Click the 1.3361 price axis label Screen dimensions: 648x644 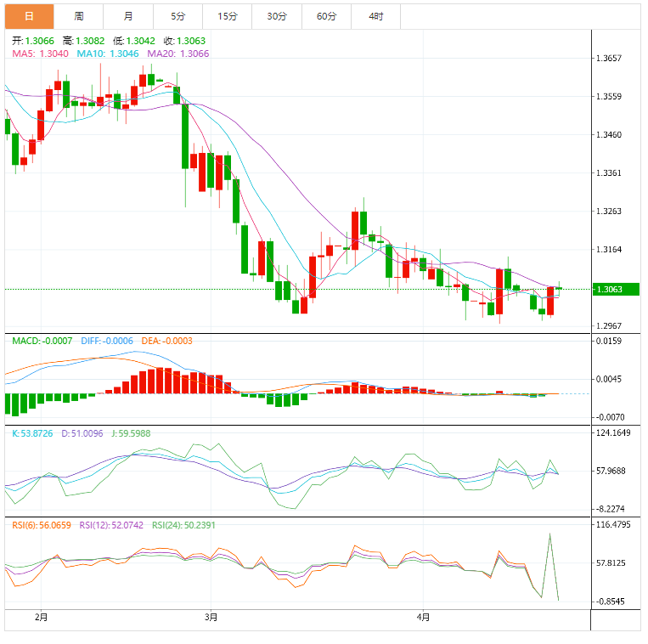[609, 173]
